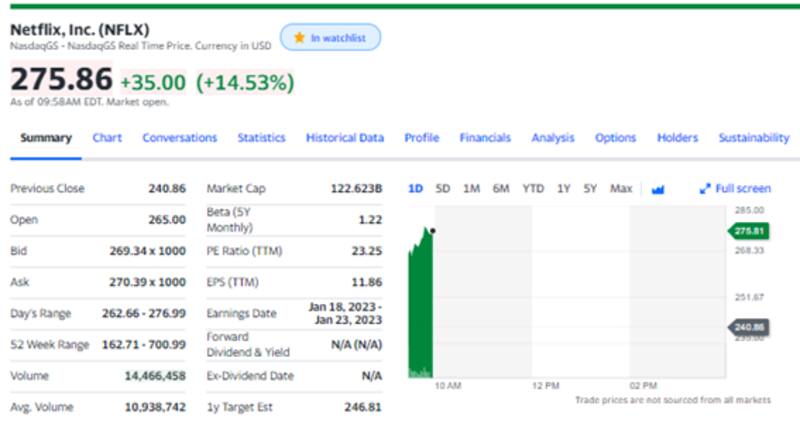800x433 pixels.
Task: Click the Full screen expand icon
Action: 704,188
